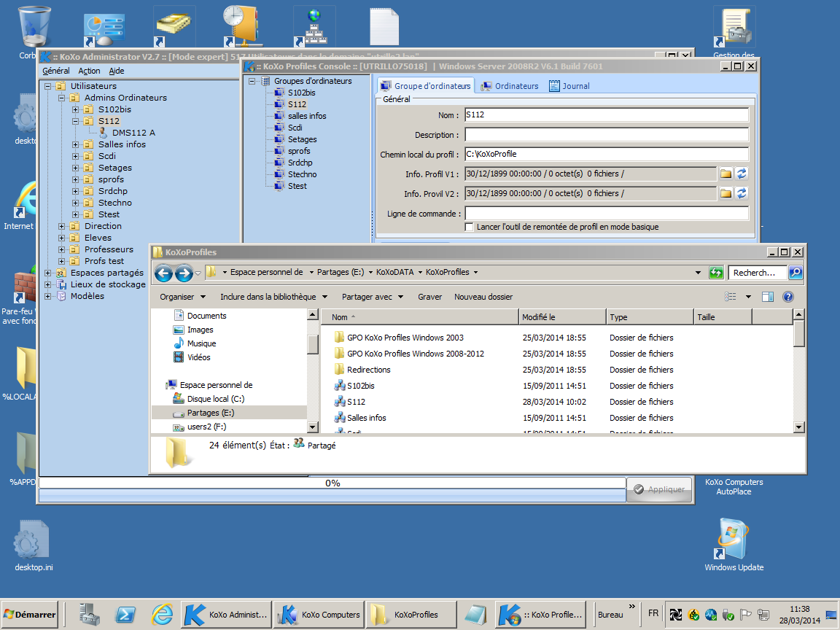Select Stechno in Groupes d'ordinateurs tree
Screen dimensions: 840x630
click(x=302, y=175)
